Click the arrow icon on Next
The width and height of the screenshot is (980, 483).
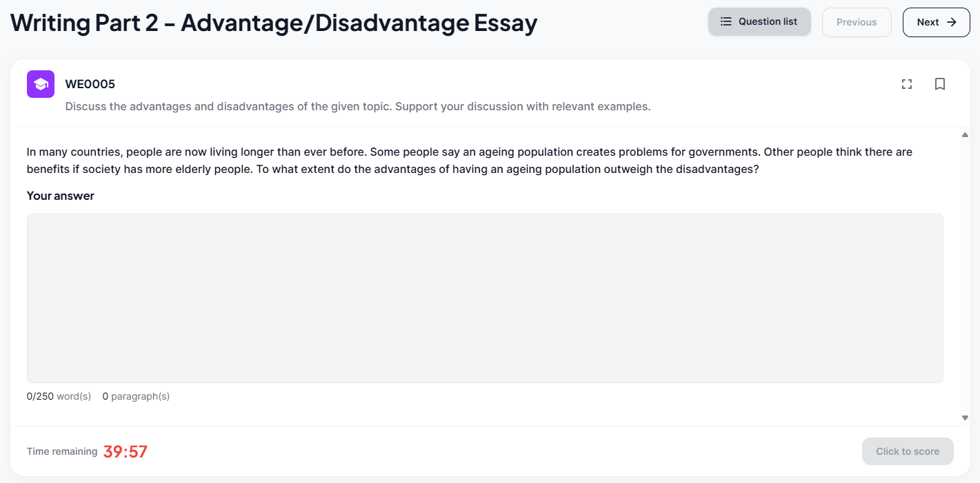[952, 22]
